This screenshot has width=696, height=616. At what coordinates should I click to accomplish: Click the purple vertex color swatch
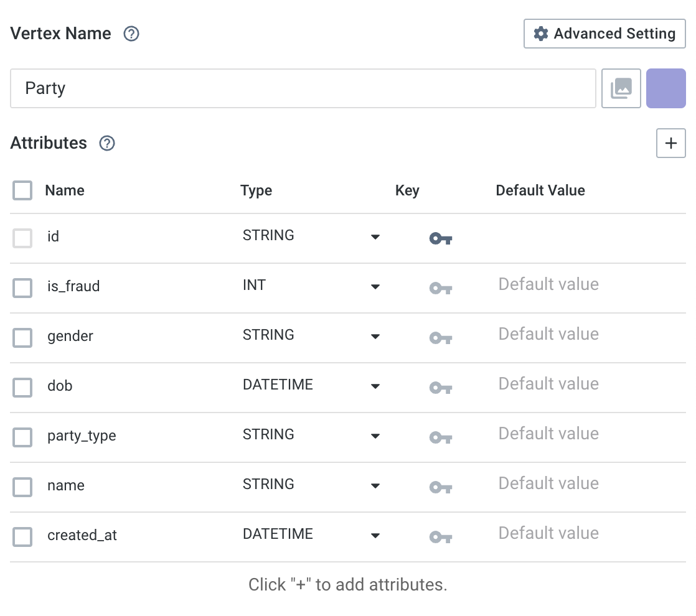(665, 88)
